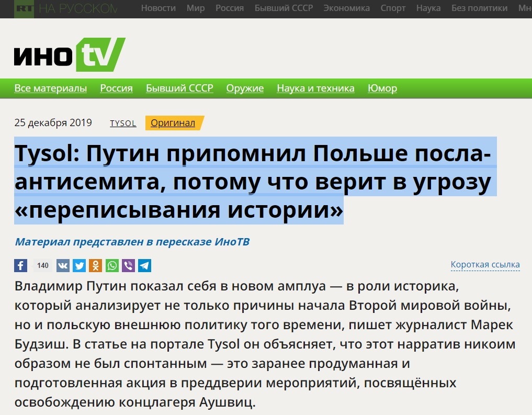Share via WhatsApp icon

pos(112,265)
